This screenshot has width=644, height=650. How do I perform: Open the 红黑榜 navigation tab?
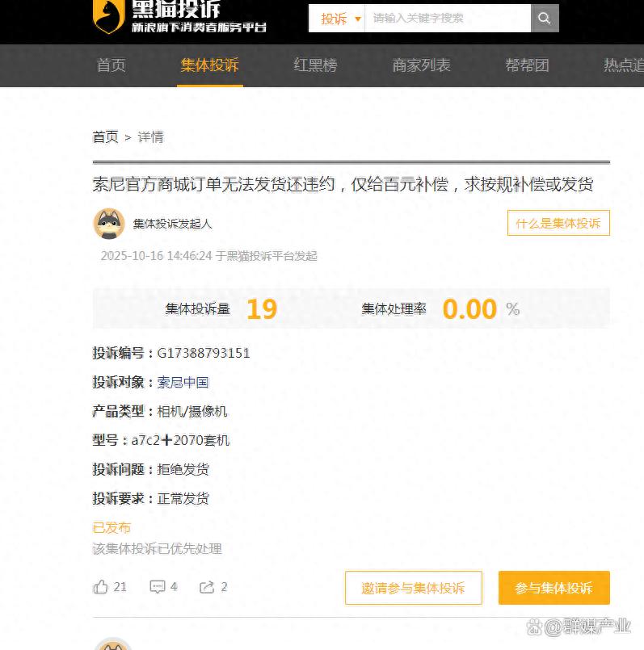[316, 65]
